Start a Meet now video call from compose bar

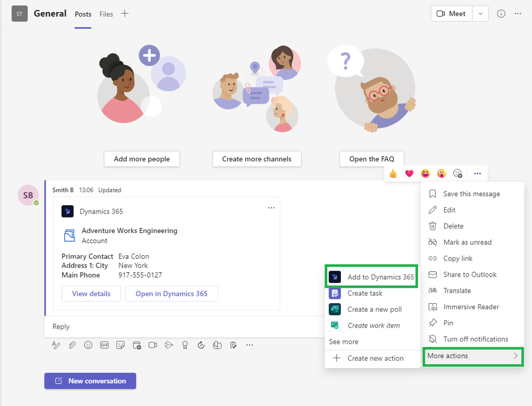[153, 345]
